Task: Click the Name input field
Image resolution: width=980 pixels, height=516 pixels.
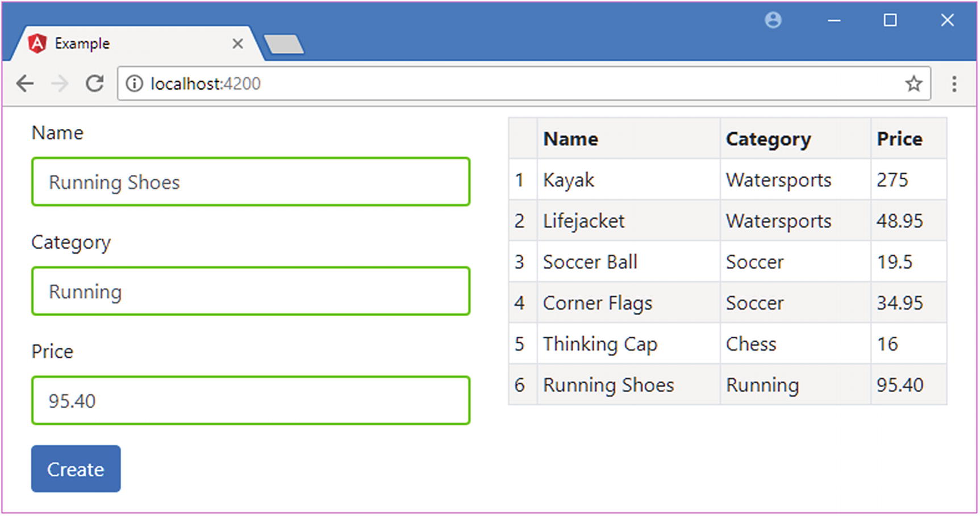Action: click(251, 182)
